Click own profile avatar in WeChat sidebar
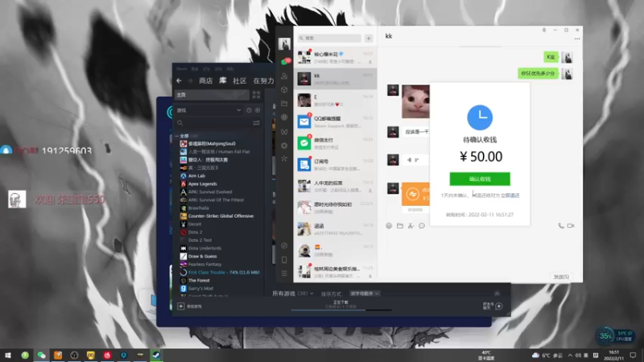This screenshot has width=644, height=362. (284, 43)
